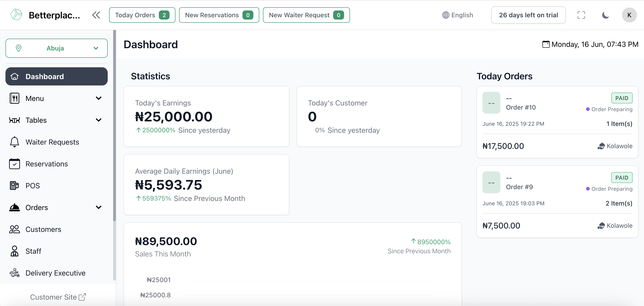Click the Dashboard home icon
The image size is (644, 306).
(15, 76)
